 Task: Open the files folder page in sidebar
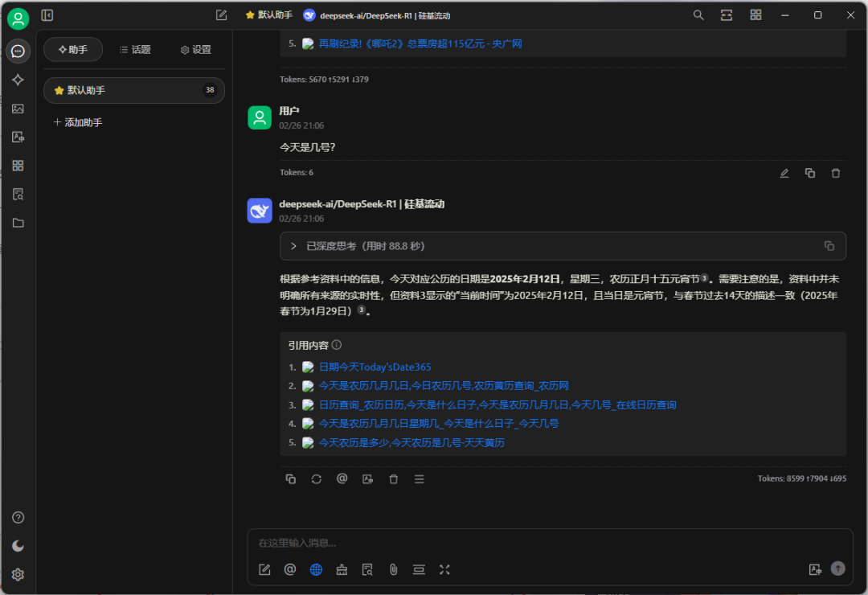pyautogui.click(x=18, y=223)
